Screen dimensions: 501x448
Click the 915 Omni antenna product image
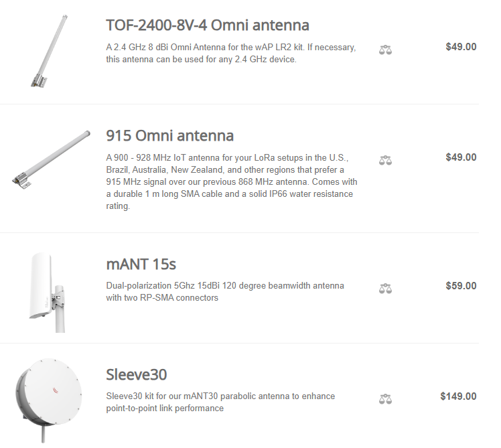pos(51,159)
